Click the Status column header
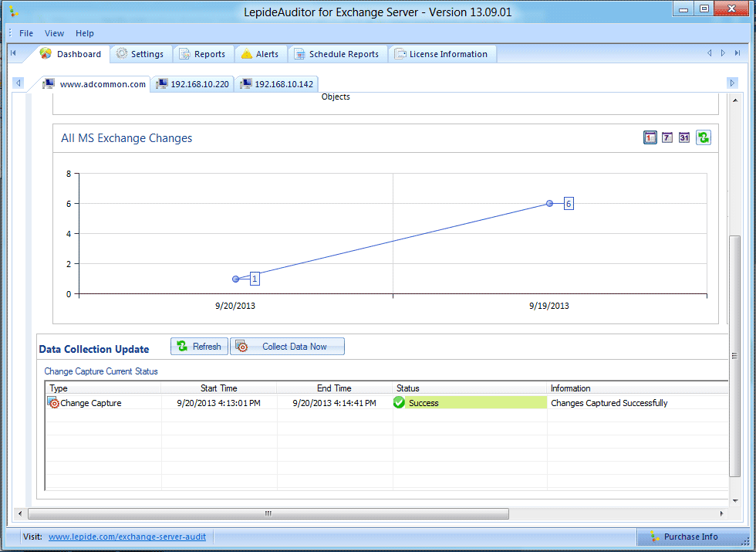The height and width of the screenshot is (552, 756). [470, 388]
